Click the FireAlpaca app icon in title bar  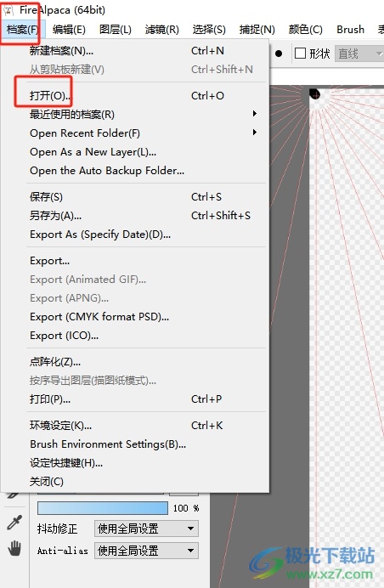[x=8, y=10]
